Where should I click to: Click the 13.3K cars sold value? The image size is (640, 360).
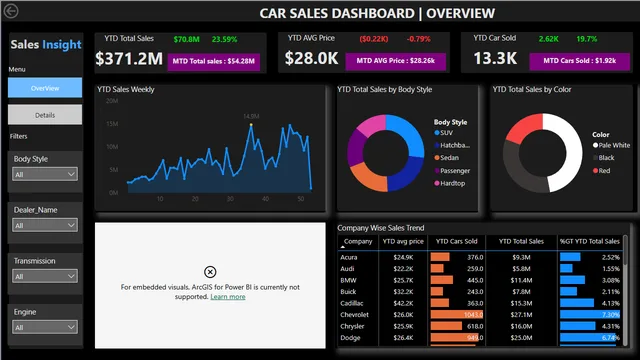495,58
